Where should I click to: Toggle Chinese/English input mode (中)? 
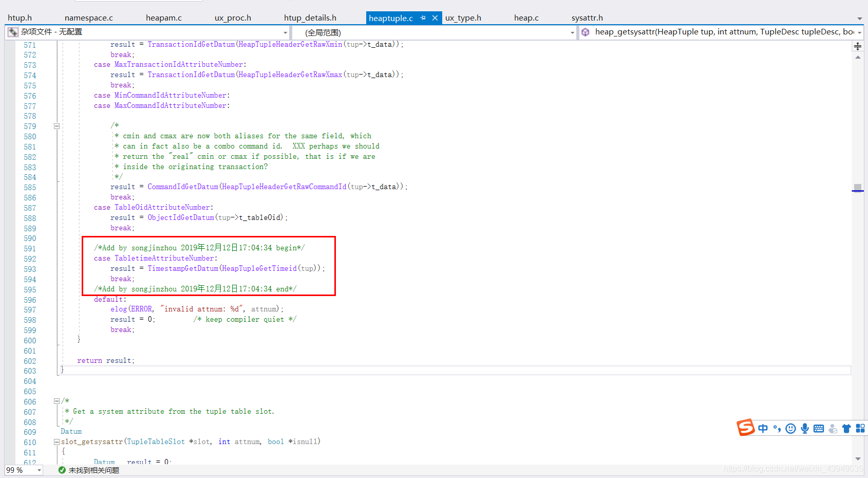click(763, 429)
